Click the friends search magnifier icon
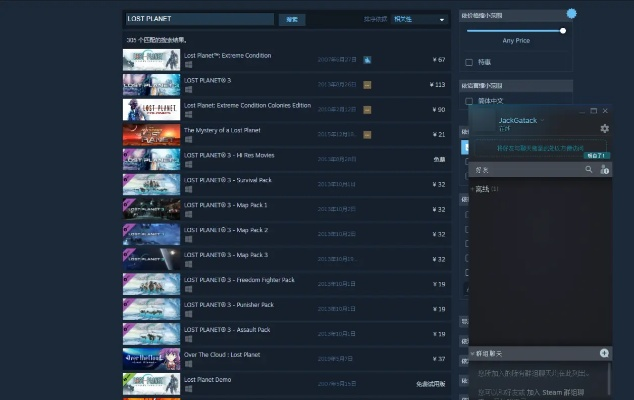The image size is (634, 400). point(589,170)
